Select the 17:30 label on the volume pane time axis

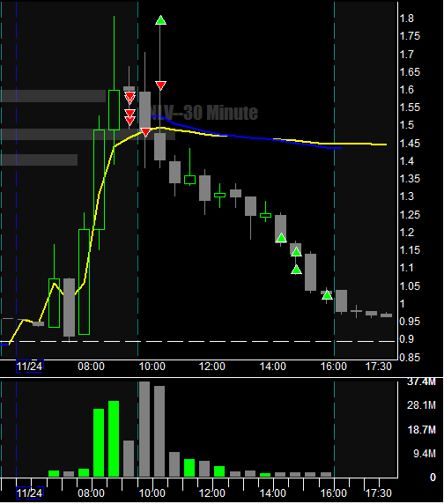[x=379, y=493]
